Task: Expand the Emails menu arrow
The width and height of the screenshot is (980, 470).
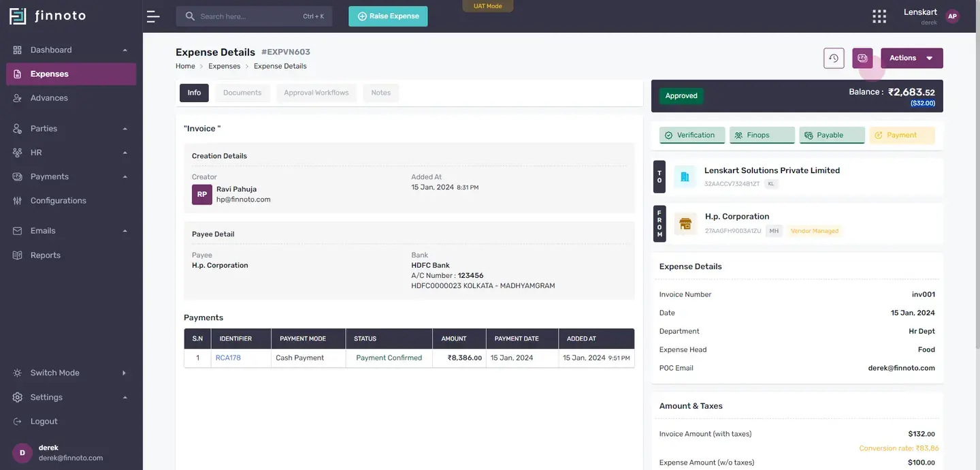Action: (125, 231)
